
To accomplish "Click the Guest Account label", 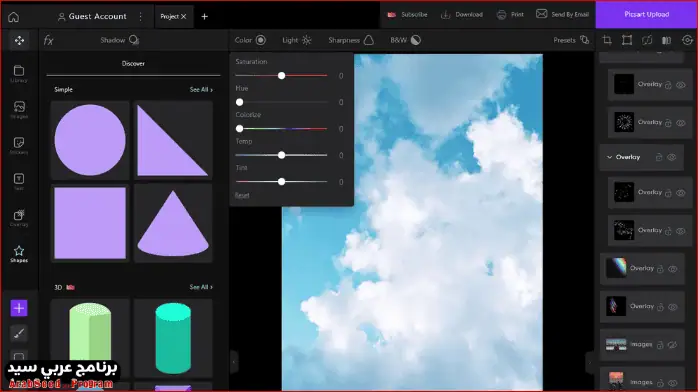I will pos(97,16).
